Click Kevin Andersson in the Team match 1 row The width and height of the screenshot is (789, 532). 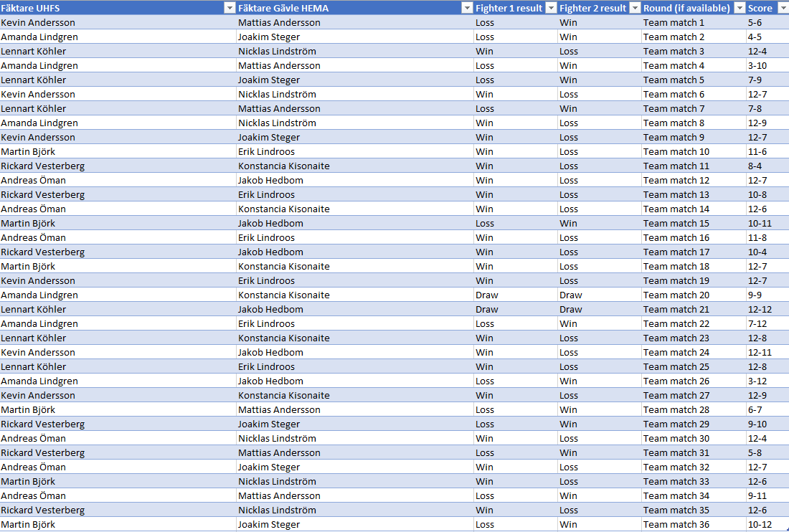[118, 23]
